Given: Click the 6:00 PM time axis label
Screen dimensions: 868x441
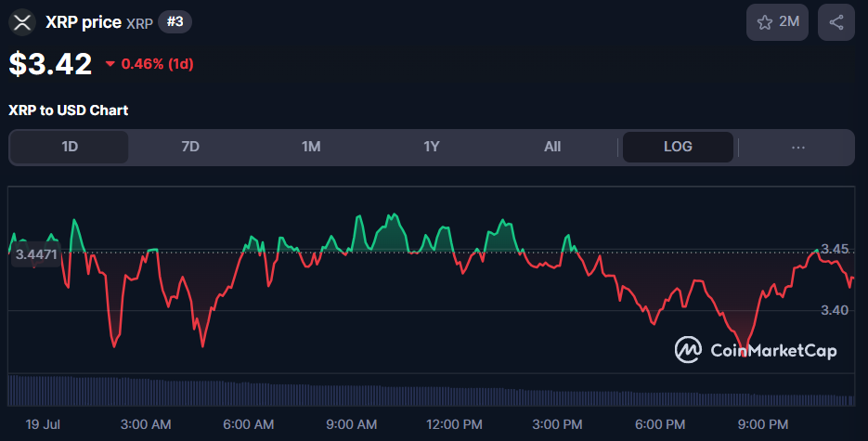Looking at the screenshot, I should pos(660,424).
